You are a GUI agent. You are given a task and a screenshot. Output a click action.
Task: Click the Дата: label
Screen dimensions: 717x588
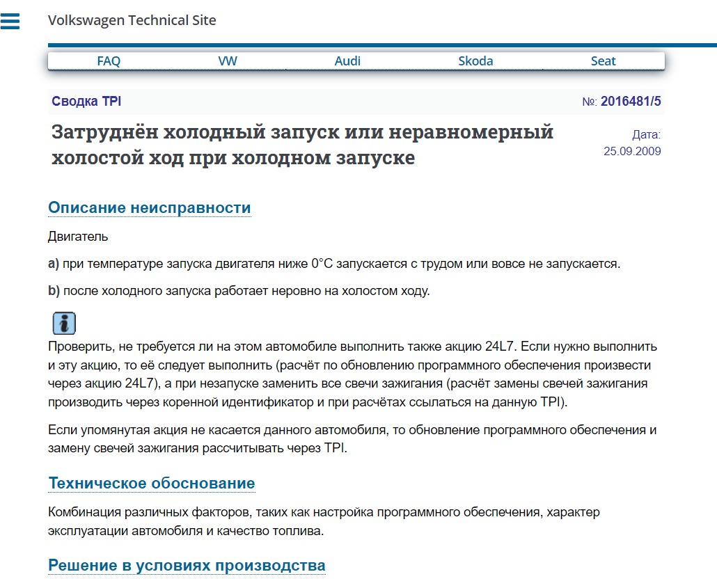(x=646, y=135)
